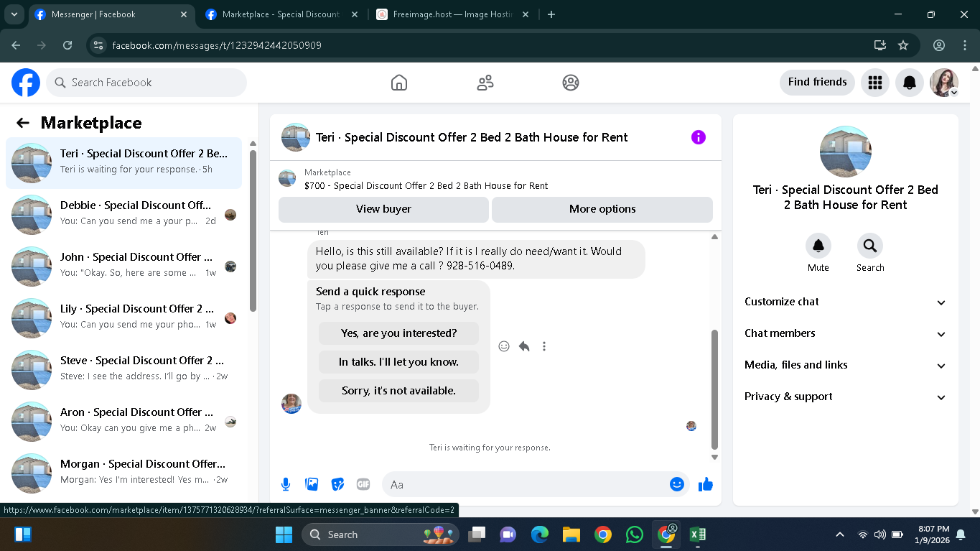Open Morgan's conversation

coord(123,473)
